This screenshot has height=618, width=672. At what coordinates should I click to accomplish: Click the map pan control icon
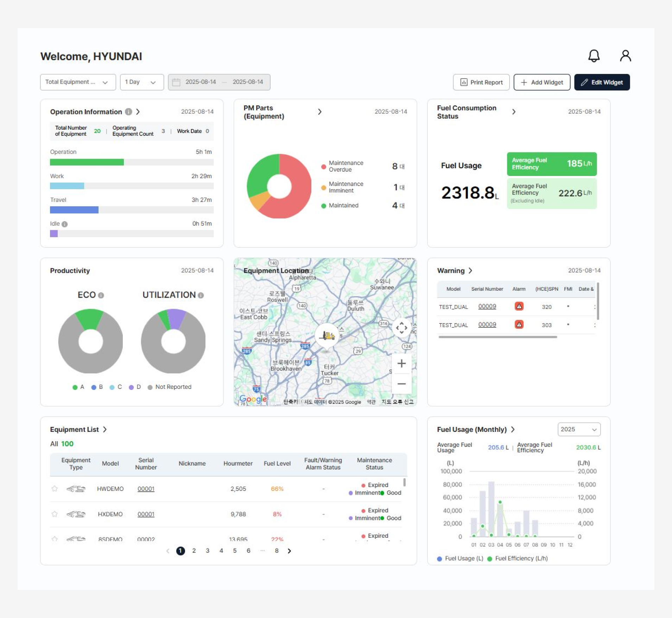(x=401, y=328)
